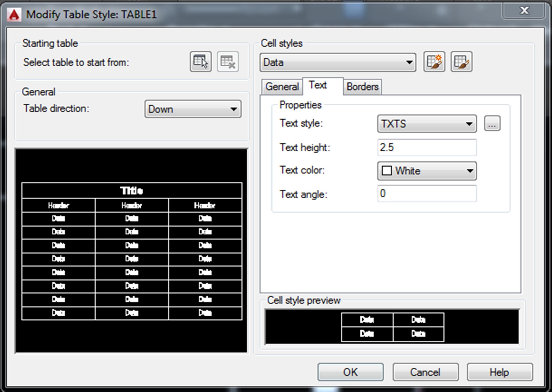Close the Modify Table Style dialog
The width and height of the screenshot is (552, 392).
tap(524, 11)
